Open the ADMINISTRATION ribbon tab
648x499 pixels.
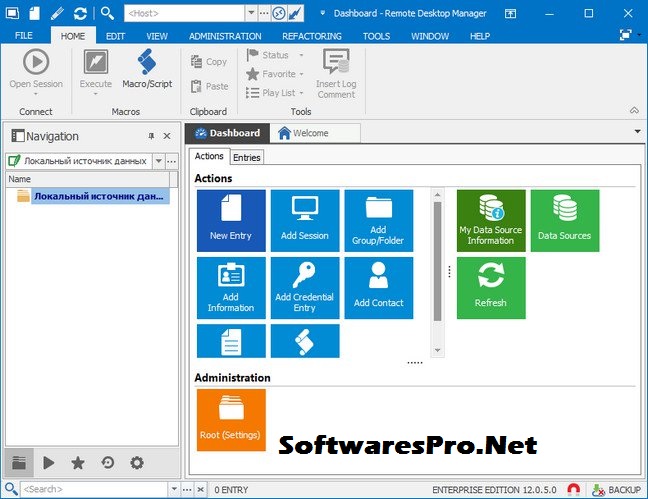(225, 36)
